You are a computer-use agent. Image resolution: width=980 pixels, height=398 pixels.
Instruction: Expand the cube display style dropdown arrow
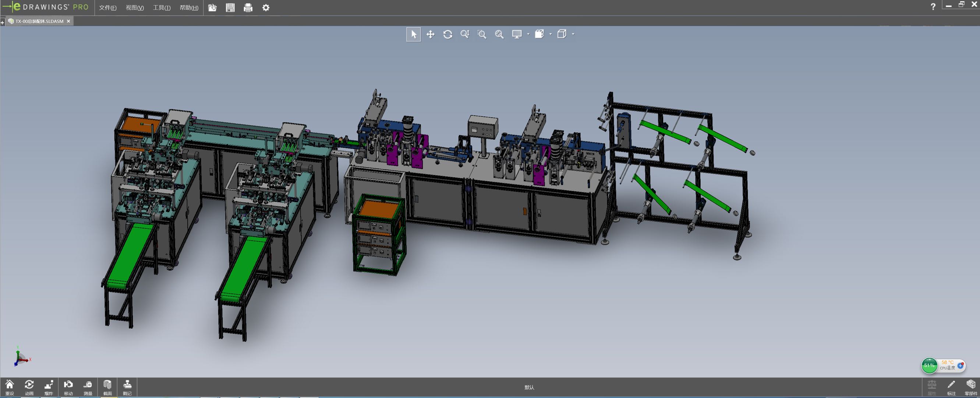pyautogui.click(x=573, y=34)
